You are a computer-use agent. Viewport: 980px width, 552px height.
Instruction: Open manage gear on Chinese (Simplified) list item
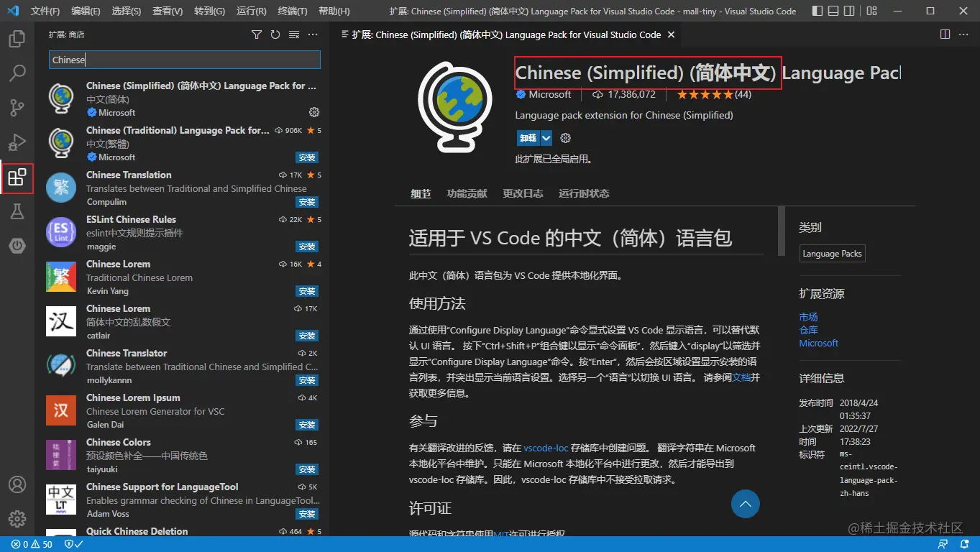[313, 112]
